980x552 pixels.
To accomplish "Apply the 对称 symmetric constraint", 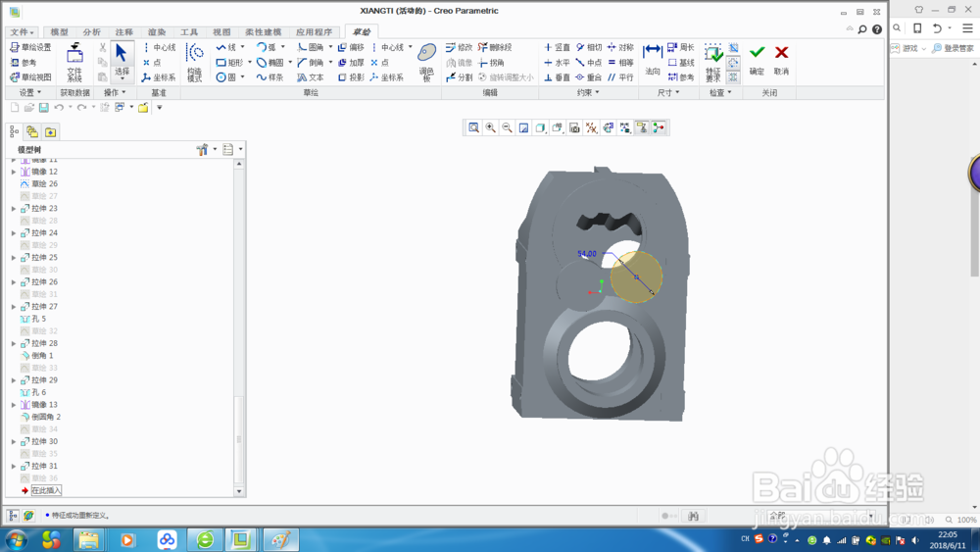I will (620, 47).
